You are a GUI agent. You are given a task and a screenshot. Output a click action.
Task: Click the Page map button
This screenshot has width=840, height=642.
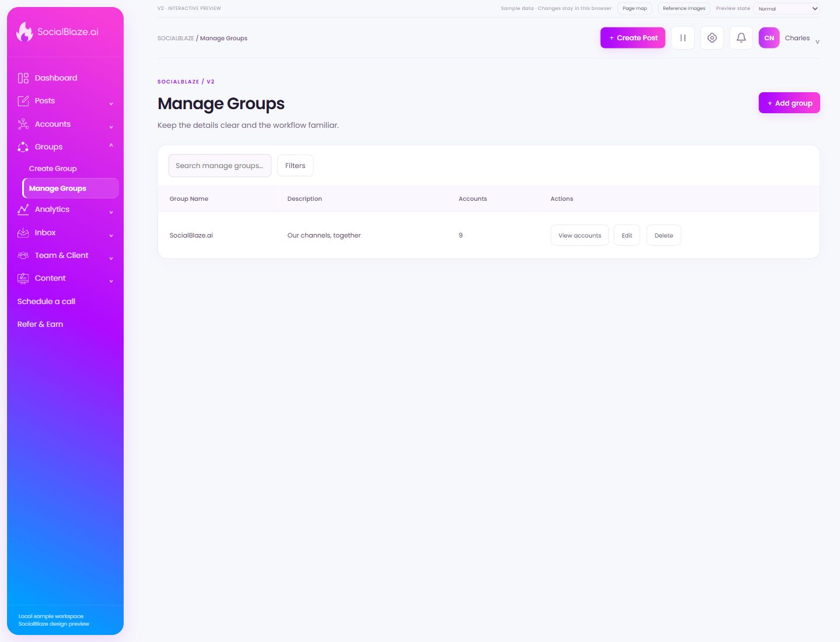[635, 9]
